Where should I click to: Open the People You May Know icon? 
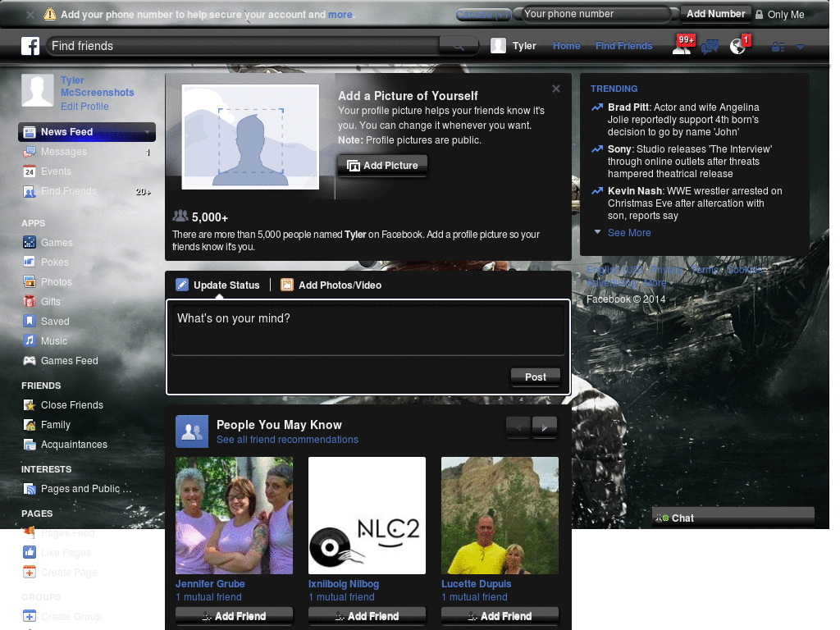pos(192,431)
